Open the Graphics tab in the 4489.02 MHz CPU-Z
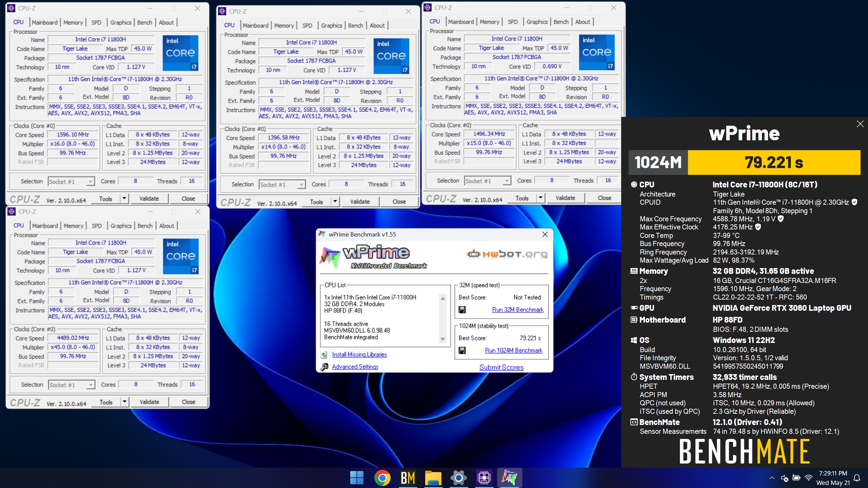This screenshot has width=868, height=488. point(121,226)
